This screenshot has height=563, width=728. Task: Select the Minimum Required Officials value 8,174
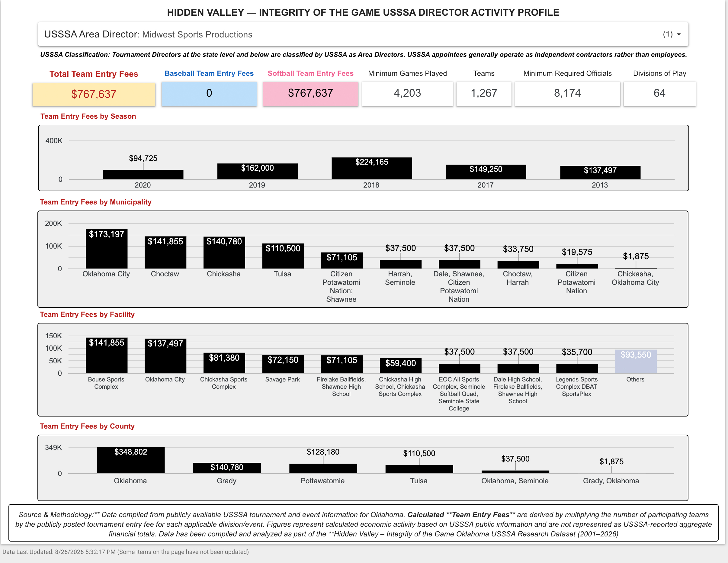pos(567,93)
